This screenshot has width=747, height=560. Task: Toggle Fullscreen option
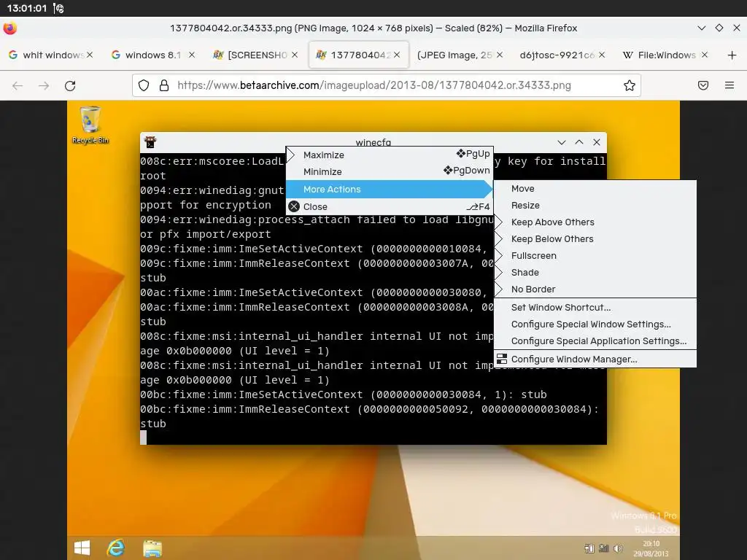595,256
